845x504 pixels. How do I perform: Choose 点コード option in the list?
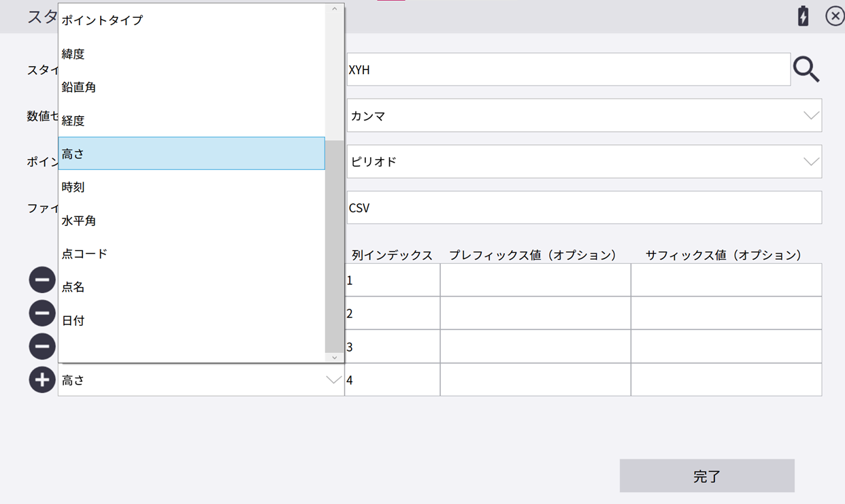191,254
